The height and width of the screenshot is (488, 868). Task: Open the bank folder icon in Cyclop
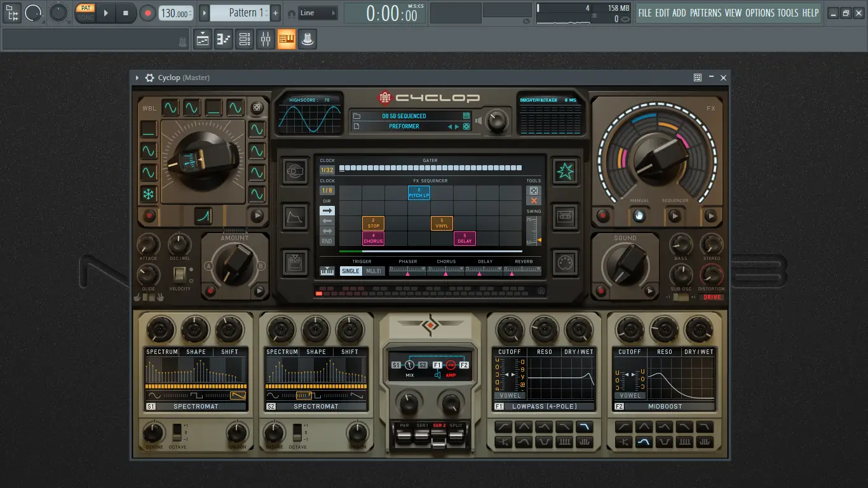[x=357, y=116]
